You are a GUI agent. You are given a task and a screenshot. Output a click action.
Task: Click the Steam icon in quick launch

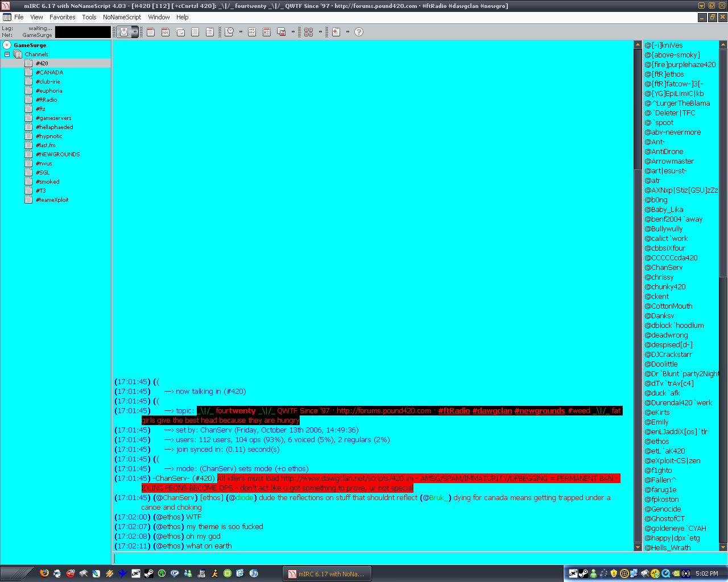[148, 573]
